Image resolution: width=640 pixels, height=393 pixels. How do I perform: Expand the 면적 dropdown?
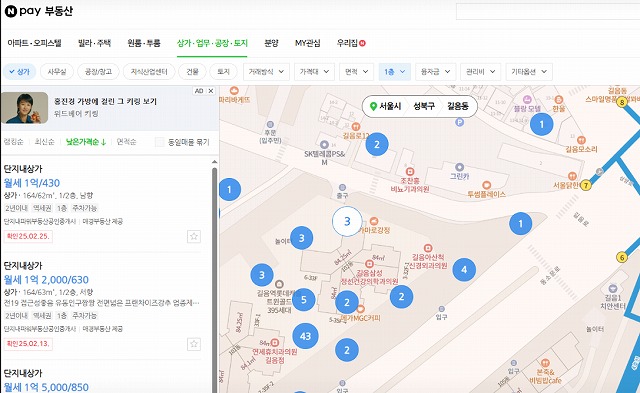(356, 72)
